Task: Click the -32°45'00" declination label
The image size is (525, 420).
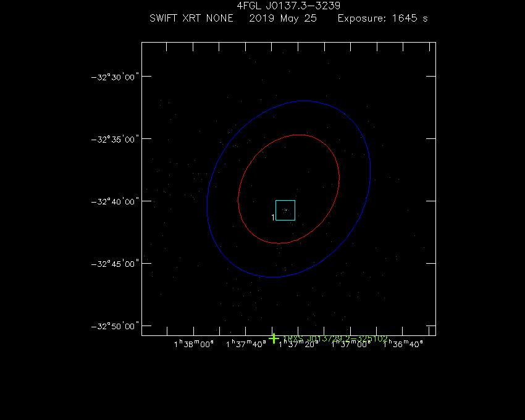Action: point(115,264)
